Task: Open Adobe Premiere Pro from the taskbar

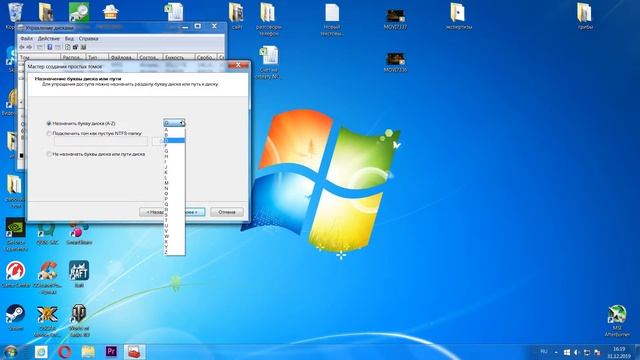Action: pos(111,351)
